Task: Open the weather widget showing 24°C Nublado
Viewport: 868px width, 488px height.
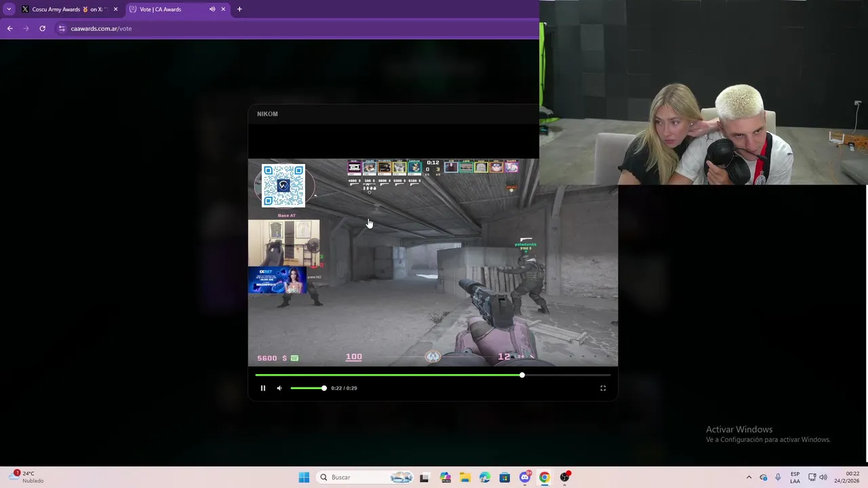Action: [x=27, y=477]
